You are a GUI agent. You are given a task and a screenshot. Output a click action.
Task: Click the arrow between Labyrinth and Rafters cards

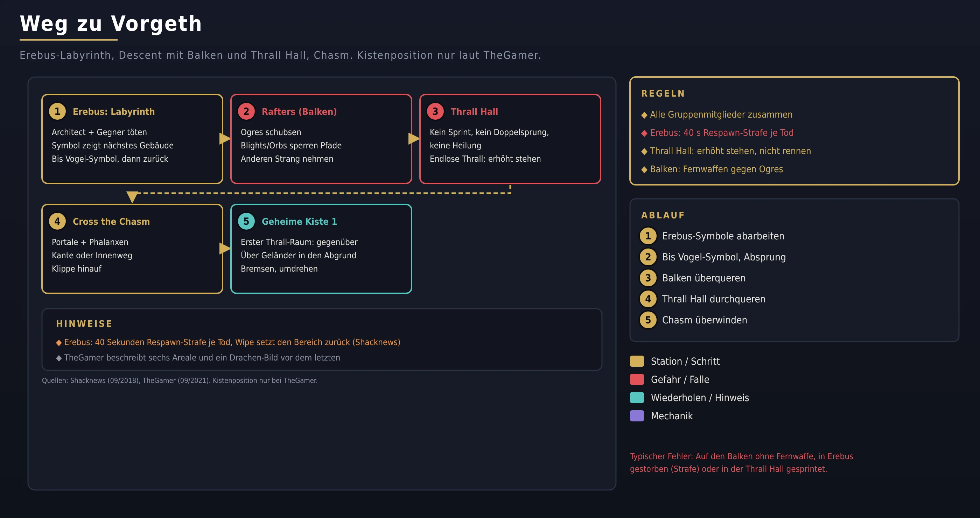click(x=225, y=139)
